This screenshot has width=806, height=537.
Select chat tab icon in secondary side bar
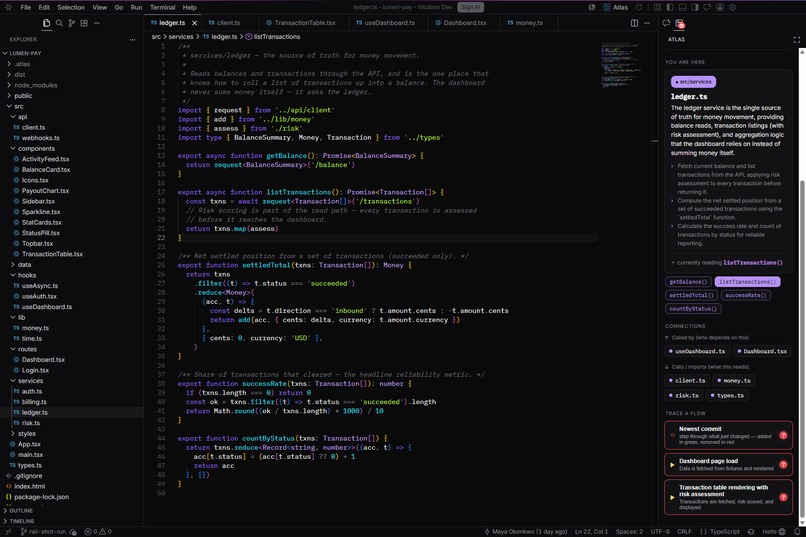(666, 23)
